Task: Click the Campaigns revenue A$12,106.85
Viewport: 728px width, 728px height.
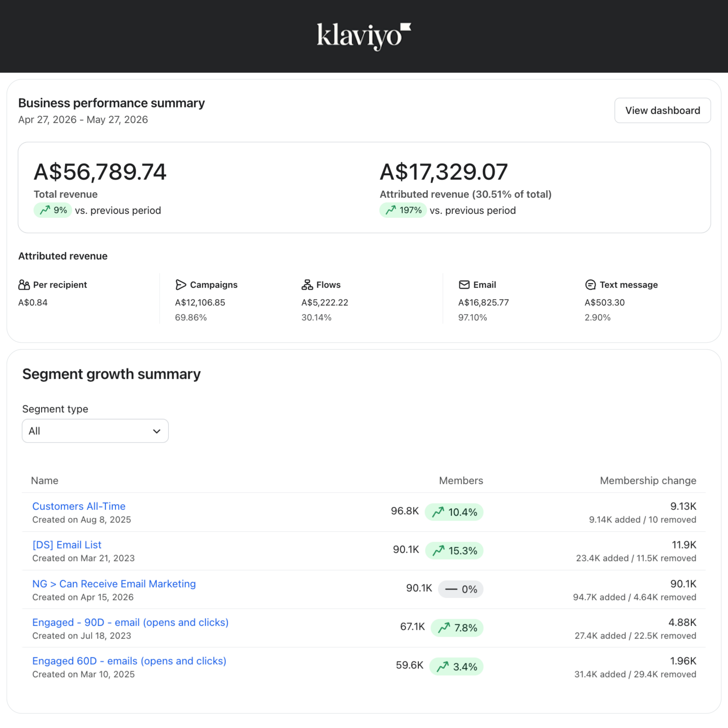Action: coord(200,303)
